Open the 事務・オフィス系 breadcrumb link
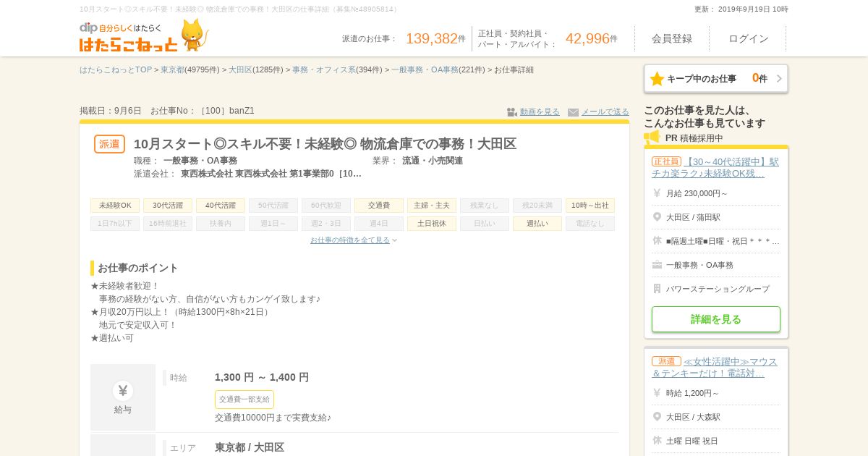868x456 pixels. pos(324,70)
